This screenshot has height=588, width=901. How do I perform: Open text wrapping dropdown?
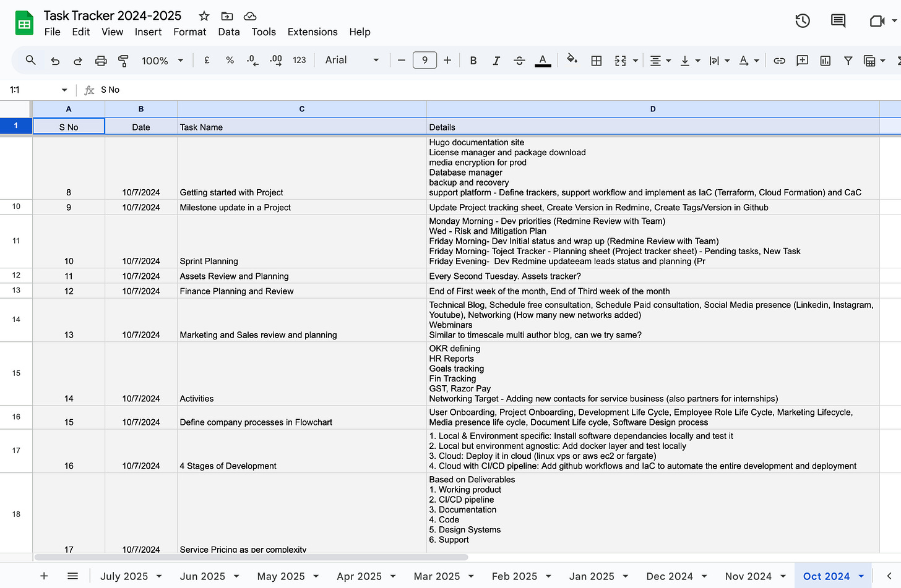click(x=719, y=61)
